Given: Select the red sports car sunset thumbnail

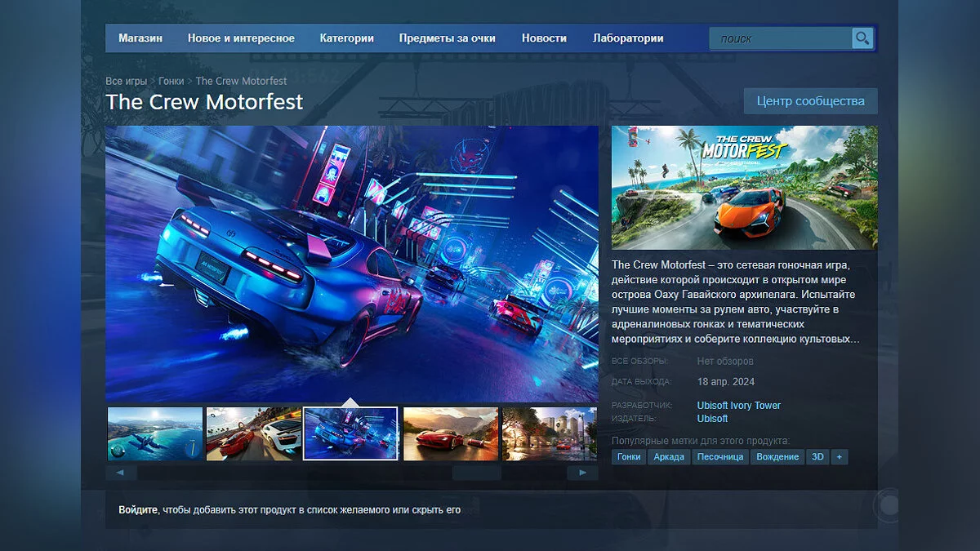Looking at the screenshot, I should click(451, 433).
